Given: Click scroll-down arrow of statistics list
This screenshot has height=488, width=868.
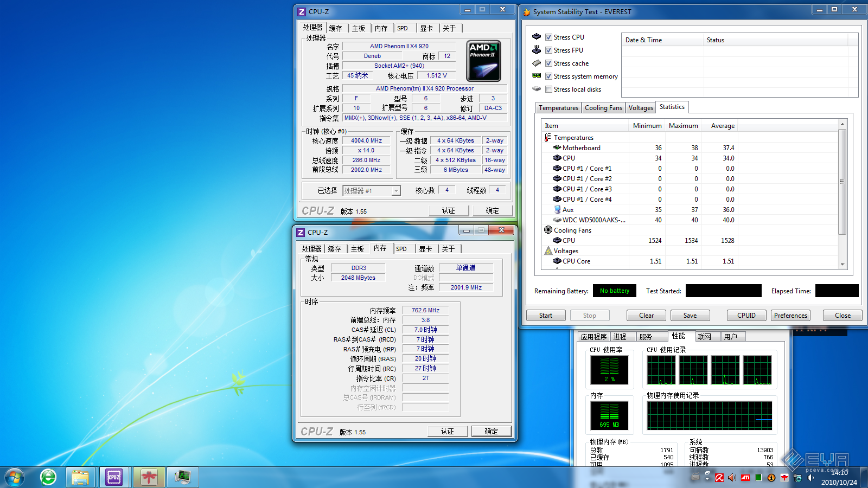Looking at the screenshot, I should [x=843, y=265].
